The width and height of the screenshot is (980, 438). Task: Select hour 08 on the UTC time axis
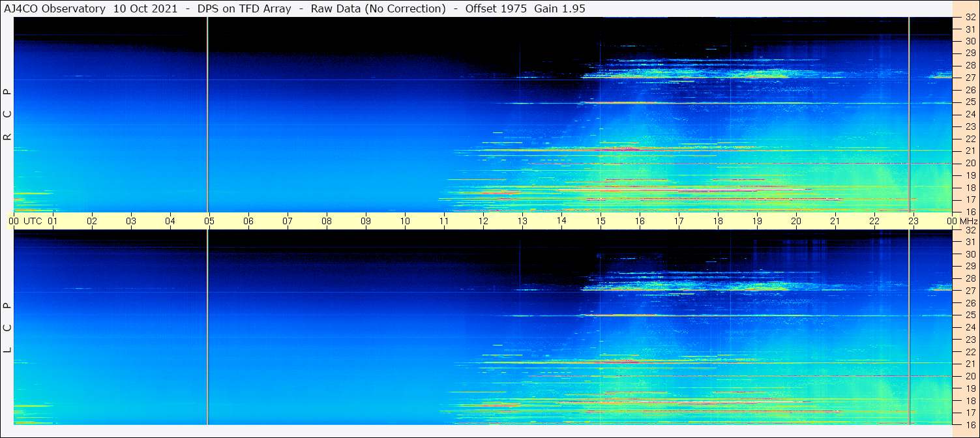click(x=327, y=221)
